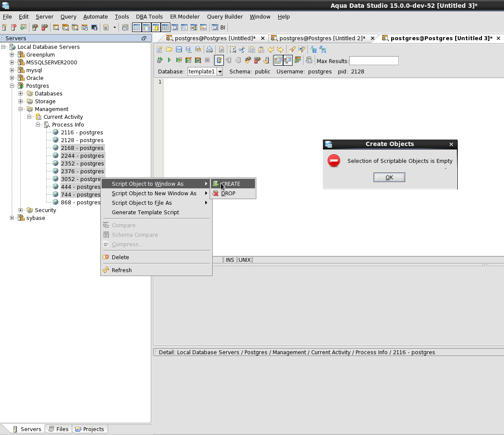Click the green Run play icon
504x435 pixels.
pyautogui.click(x=169, y=60)
